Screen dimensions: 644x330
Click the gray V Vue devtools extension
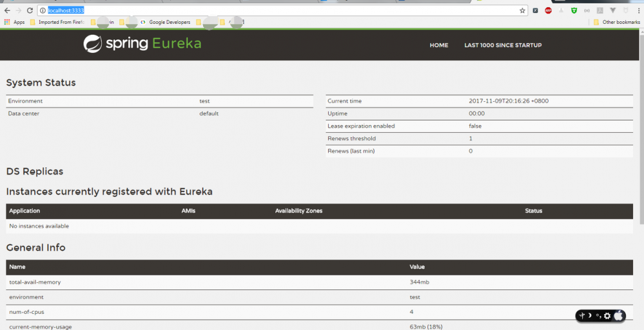click(613, 10)
